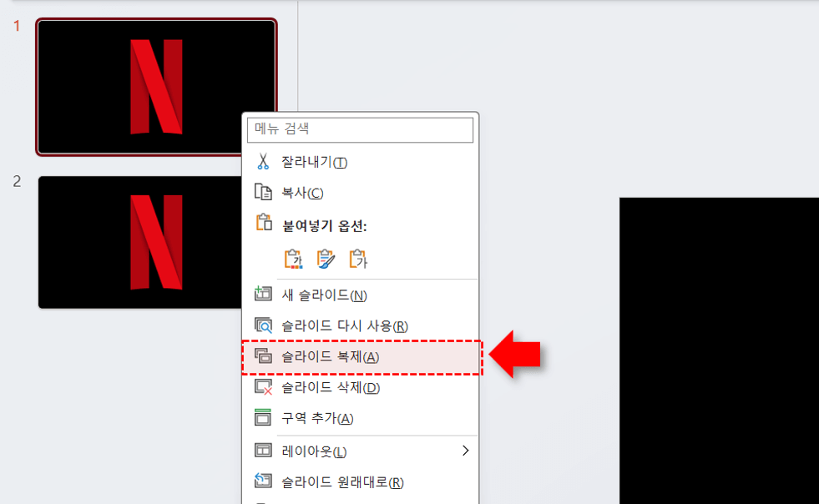Select 슬라이드 복제(A) to duplicate slide
The image size is (819, 504).
[330, 357]
